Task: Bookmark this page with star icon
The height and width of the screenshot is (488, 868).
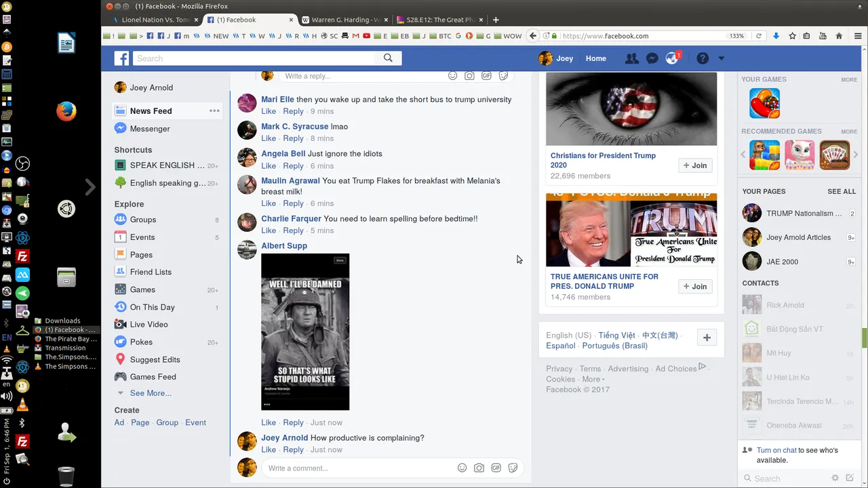Action: tap(792, 36)
